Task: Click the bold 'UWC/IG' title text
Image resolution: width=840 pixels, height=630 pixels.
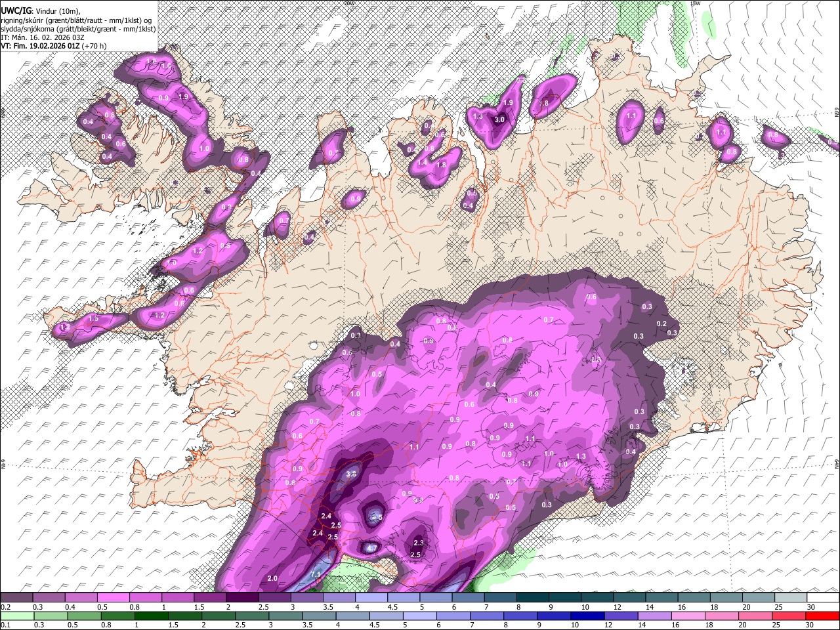Action: [16, 10]
